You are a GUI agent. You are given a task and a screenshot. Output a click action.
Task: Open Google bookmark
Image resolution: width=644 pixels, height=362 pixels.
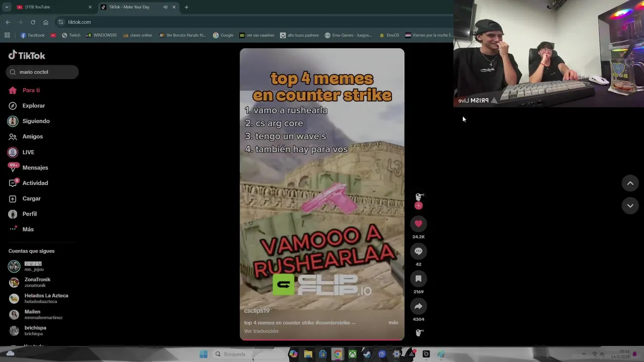tap(223, 35)
